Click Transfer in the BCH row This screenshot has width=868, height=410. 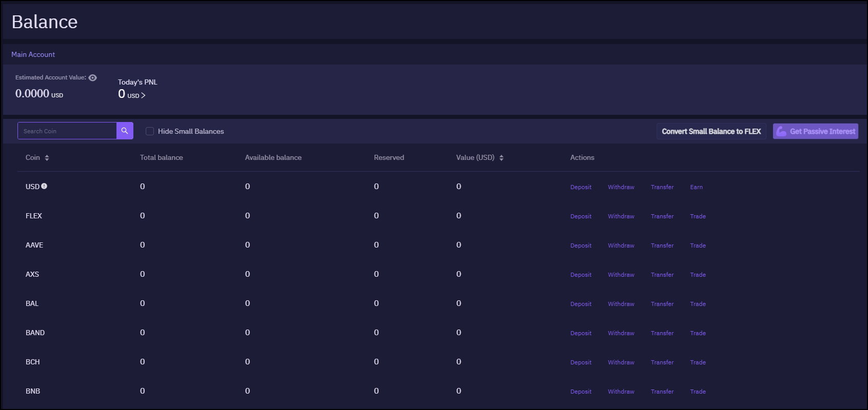coord(662,362)
